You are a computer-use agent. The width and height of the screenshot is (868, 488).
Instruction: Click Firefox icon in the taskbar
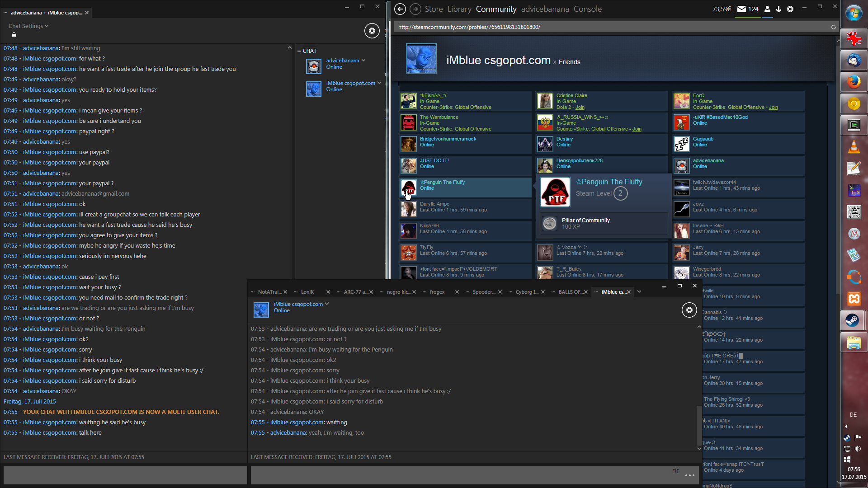pyautogui.click(x=854, y=82)
